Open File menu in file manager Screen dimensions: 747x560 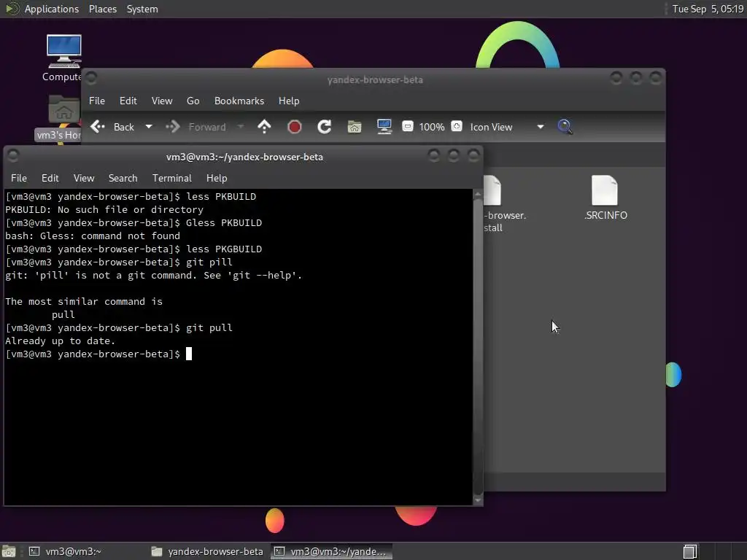[x=97, y=101]
